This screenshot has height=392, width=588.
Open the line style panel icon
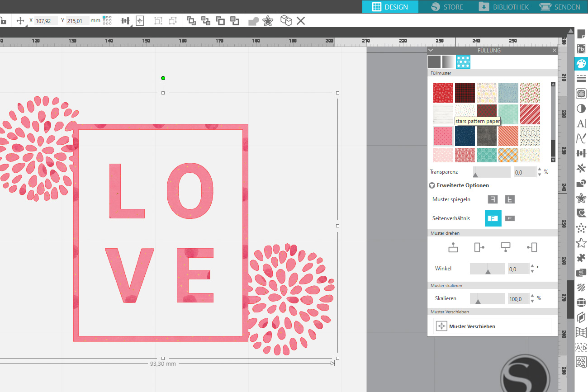coord(581,79)
